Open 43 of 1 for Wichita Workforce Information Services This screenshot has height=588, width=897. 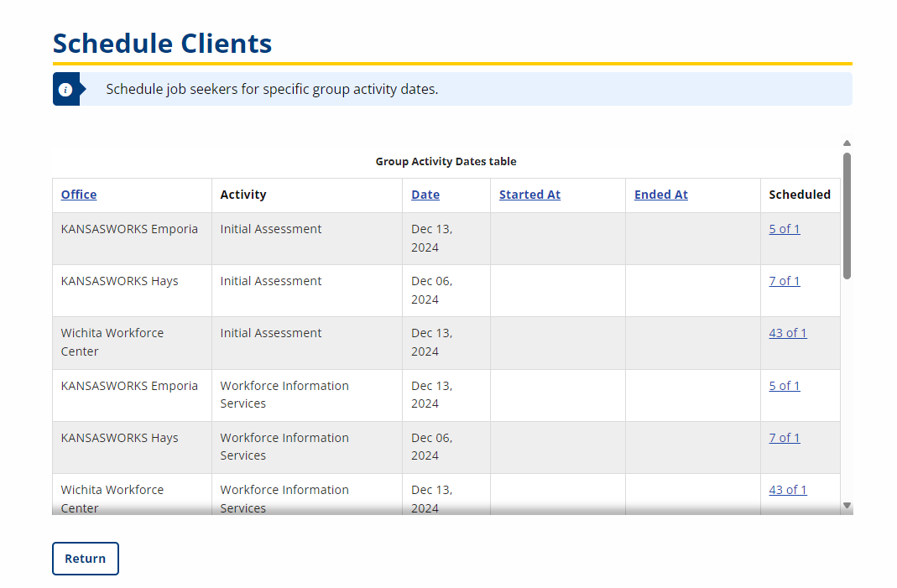[788, 490]
